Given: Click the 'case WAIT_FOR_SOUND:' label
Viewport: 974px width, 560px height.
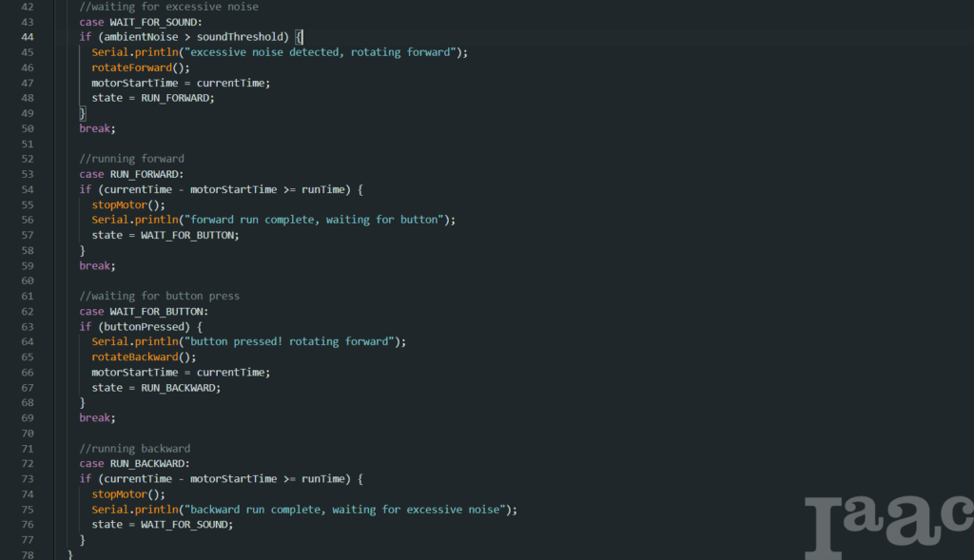Looking at the screenshot, I should point(141,22).
